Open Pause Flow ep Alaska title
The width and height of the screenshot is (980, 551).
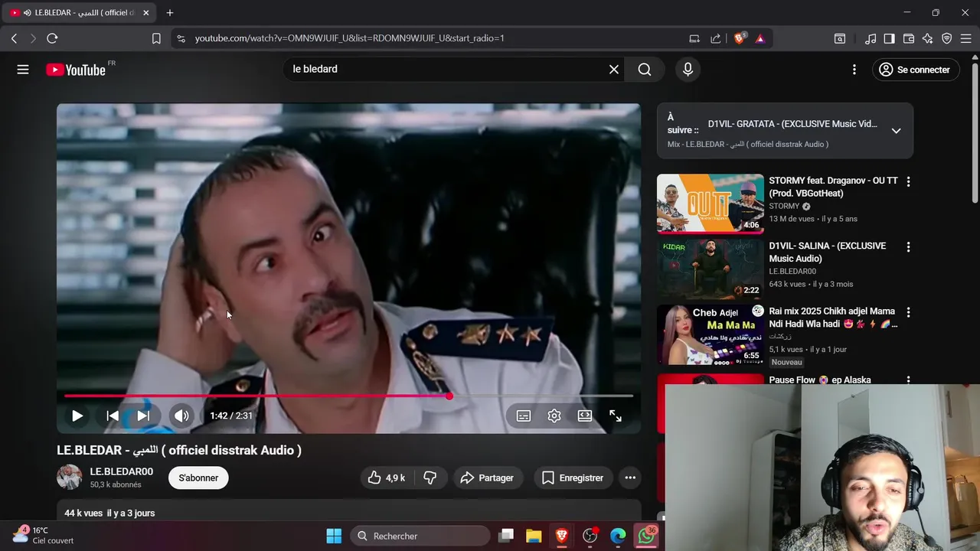[820, 380]
